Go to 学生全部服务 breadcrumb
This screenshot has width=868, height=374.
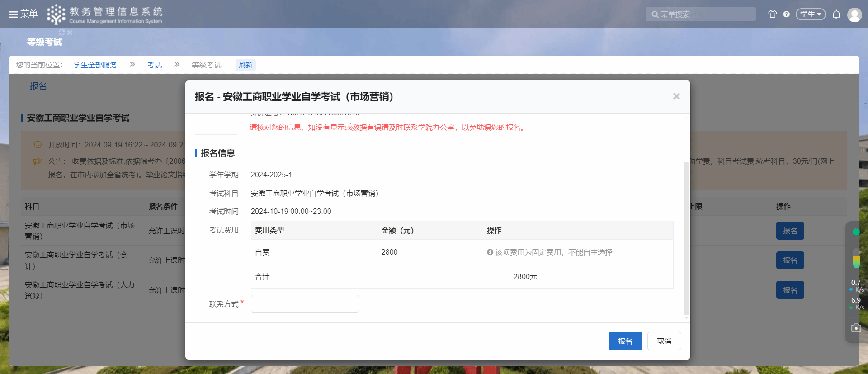[95, 65]
